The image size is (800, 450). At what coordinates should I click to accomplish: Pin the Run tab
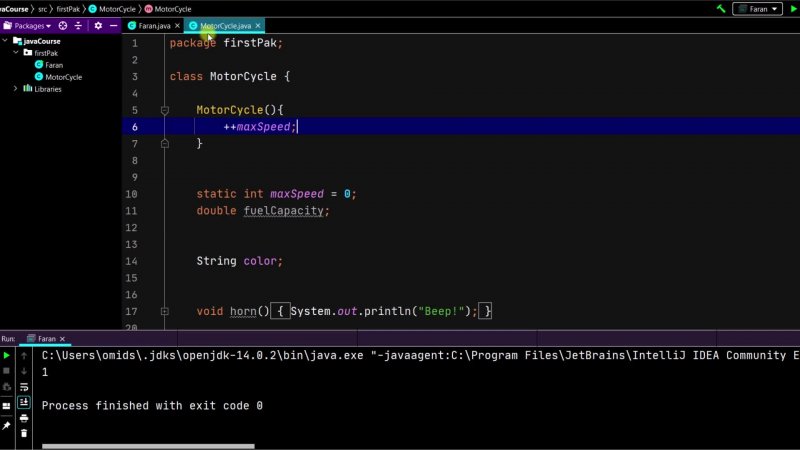click(7, 425)
